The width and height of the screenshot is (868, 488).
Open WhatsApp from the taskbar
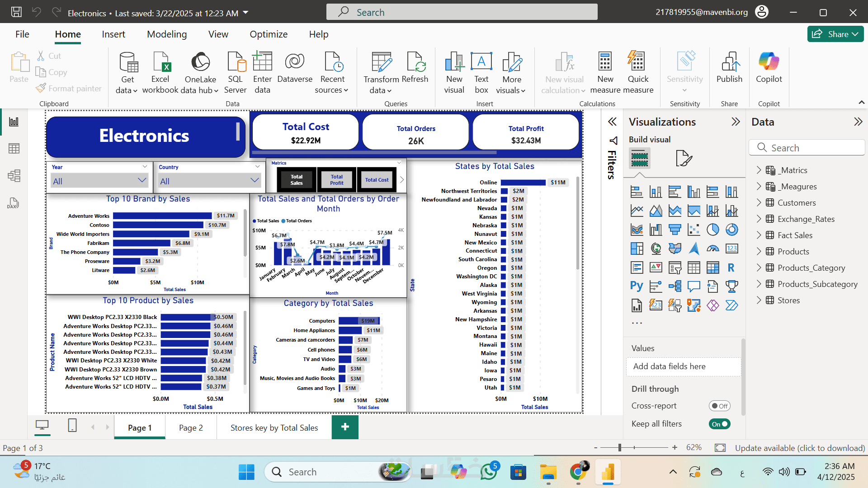coord(489,472)
